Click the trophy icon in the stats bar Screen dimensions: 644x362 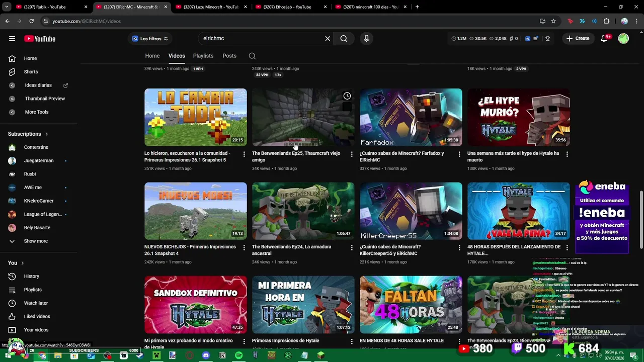click(547, 38)
